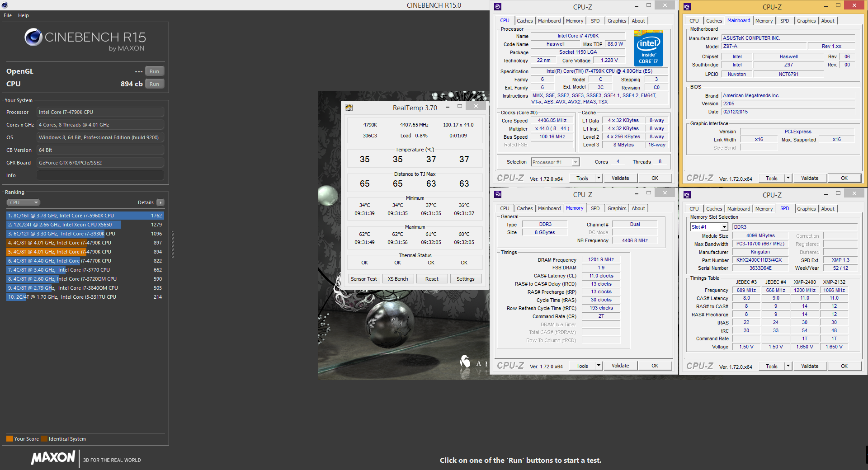868x470 pixels.
Task: Click the CPU-Z icon in the top-left CPU-Z window
Action: [498, 7]
